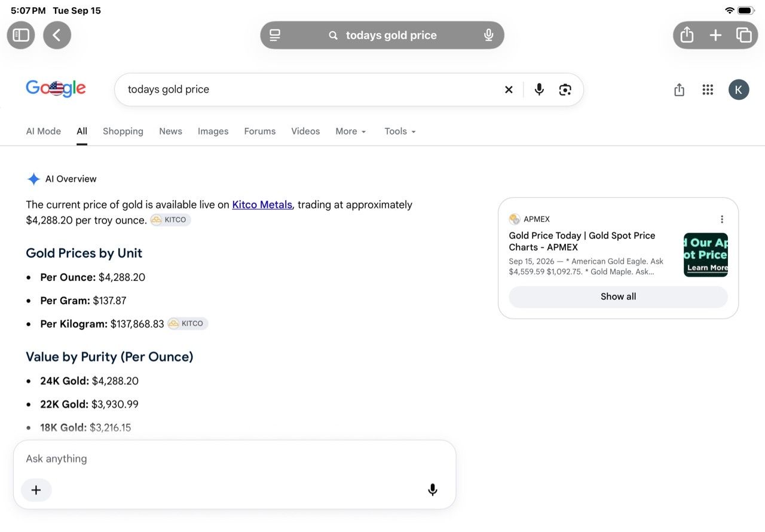The width and height of the screenshot is (765, 532).
Task: Open the Kitco source chip beside Per Kilogram
Action: [188, 323]
